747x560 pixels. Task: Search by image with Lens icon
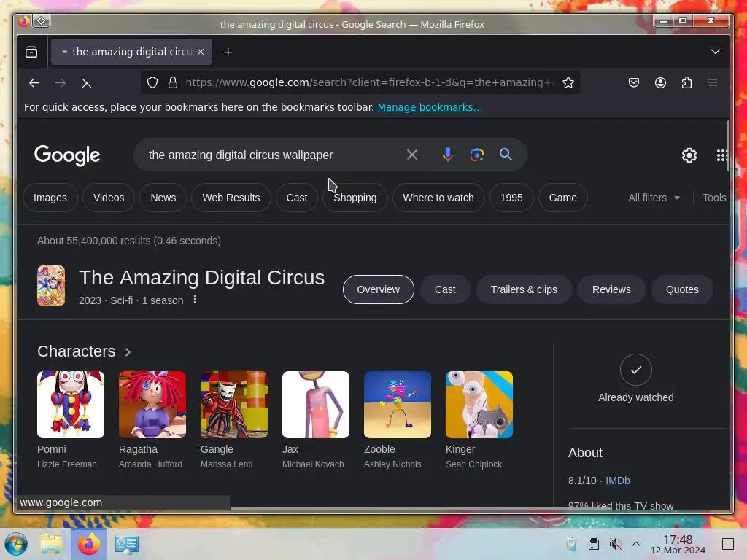476,155
